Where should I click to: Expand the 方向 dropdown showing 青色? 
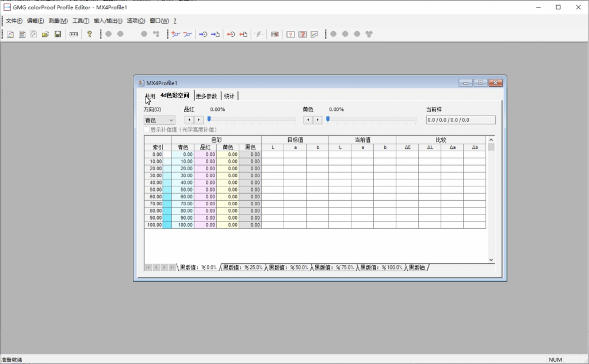[x=159, y=120]
